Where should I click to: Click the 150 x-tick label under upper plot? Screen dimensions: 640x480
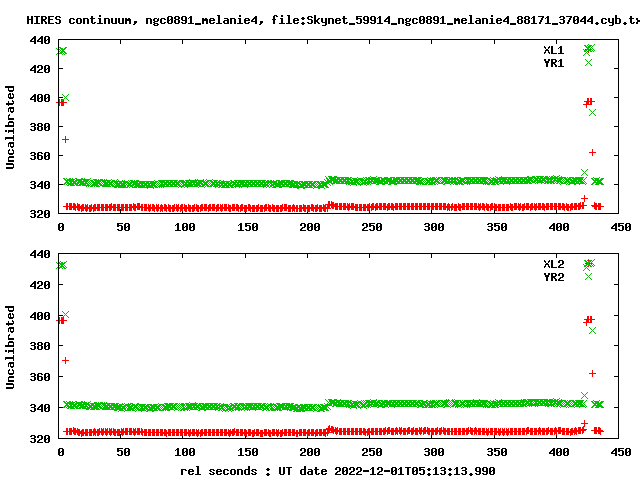(x=248, y=227)
